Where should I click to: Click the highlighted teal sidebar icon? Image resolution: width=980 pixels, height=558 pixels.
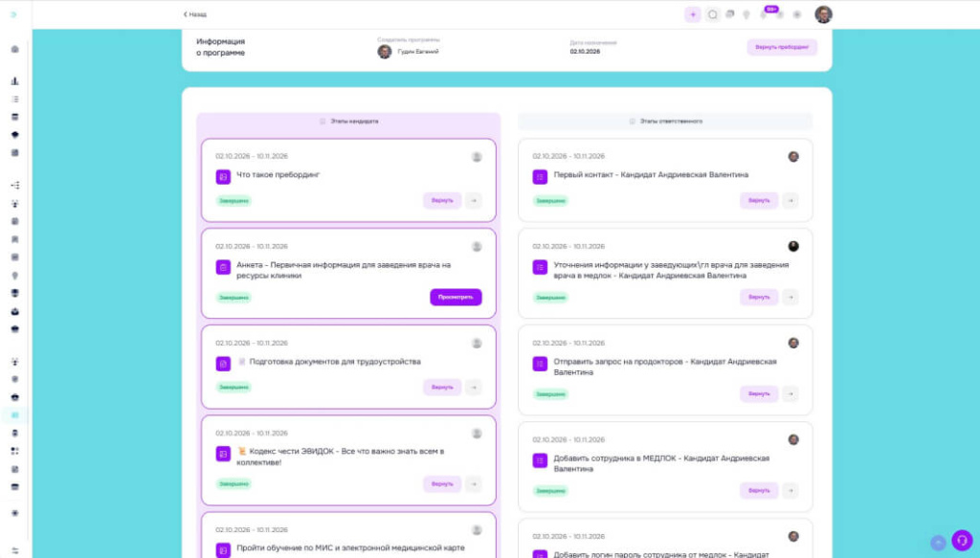pyautogui.click(x=15, y=414)
